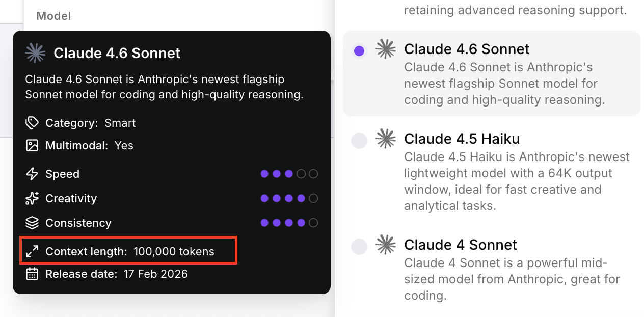This screenshot has width=644, height=317.
Task: Click the logo beside Claude 4.6 Sonnet in list
Action: click(386, 49)
